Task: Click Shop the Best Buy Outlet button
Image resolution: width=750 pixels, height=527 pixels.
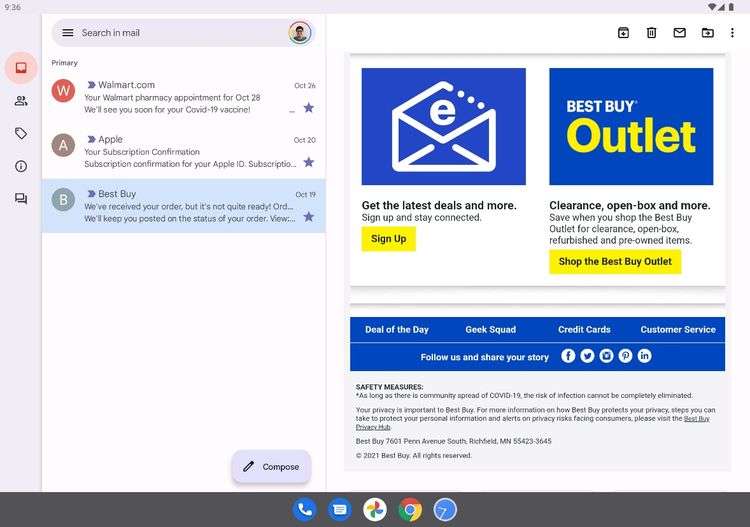Action: pos(615,262)
